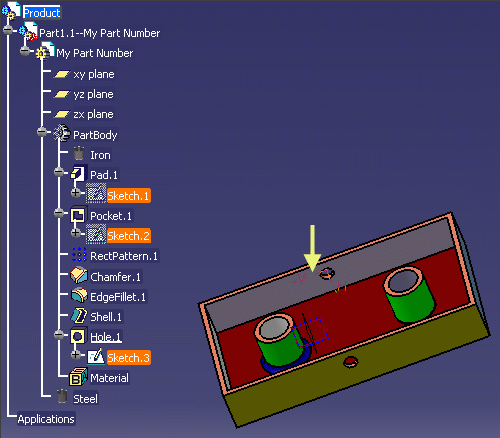Click the PartBody gear icon
500x438 pixels.
[62, 133]
